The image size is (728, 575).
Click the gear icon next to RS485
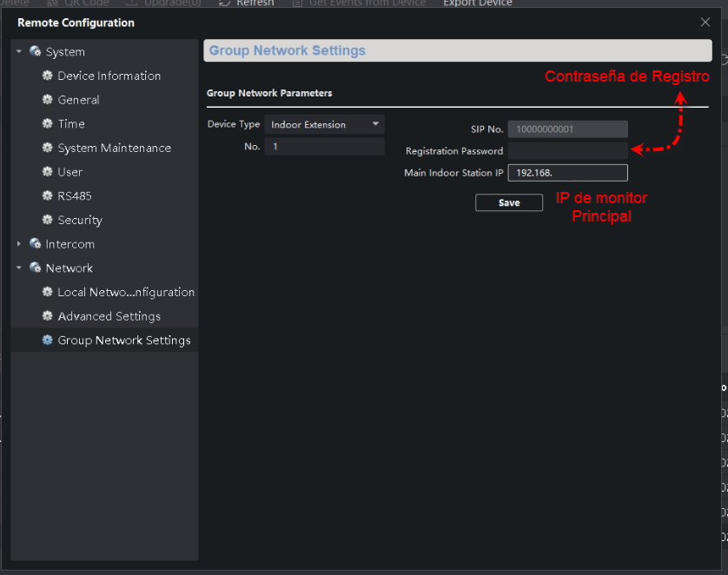(x=48, y=195)
